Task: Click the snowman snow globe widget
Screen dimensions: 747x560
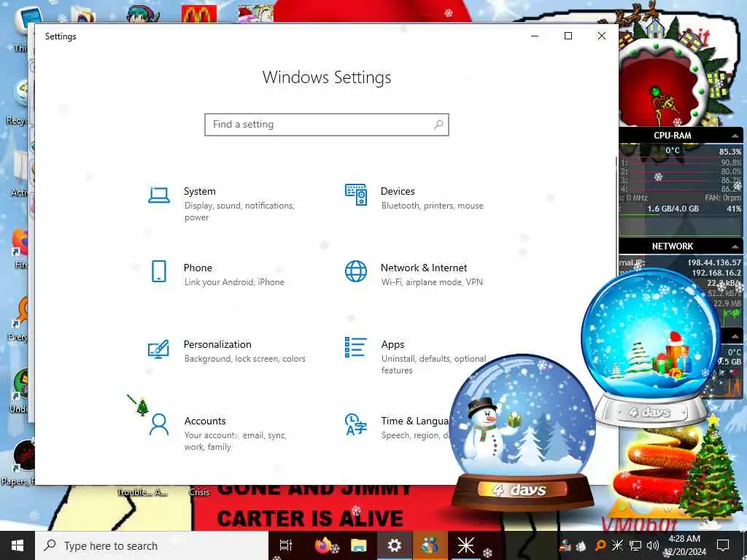Action: (522, 431)
